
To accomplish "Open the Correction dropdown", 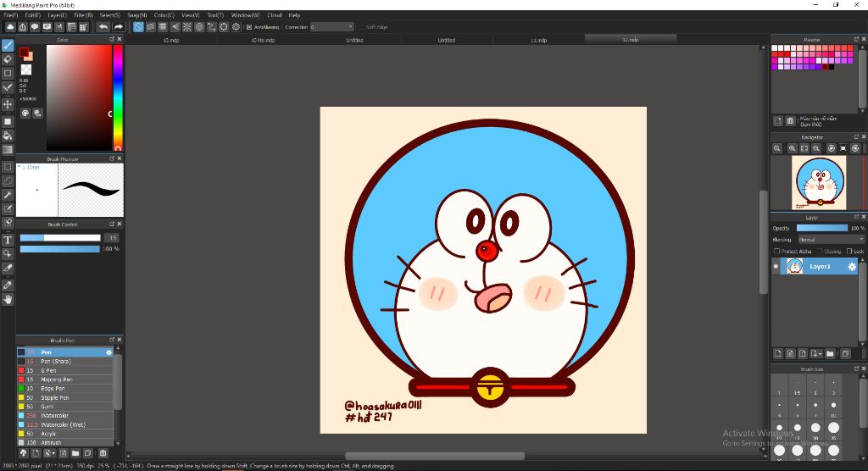I will coord(332,27).
